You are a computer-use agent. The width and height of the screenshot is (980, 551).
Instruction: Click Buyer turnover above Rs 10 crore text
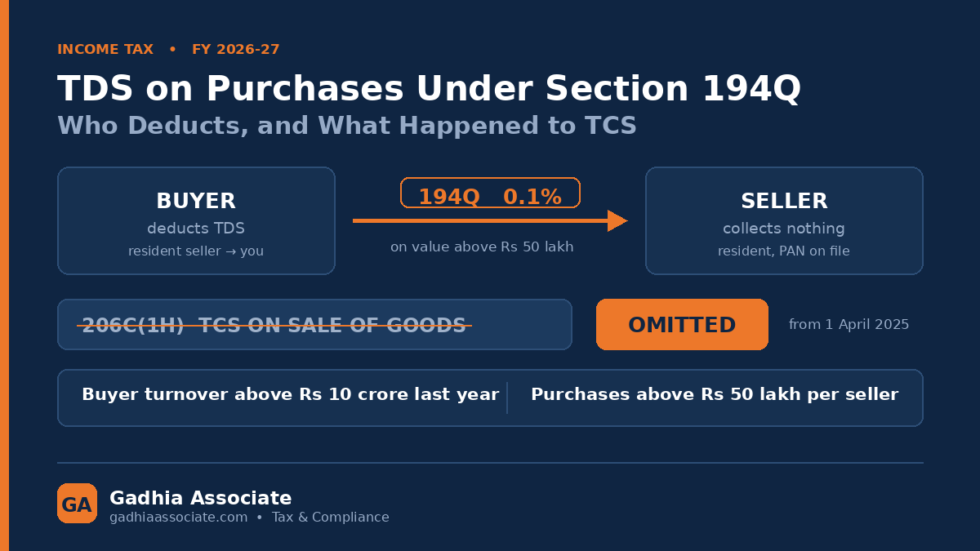pos(290,395)
